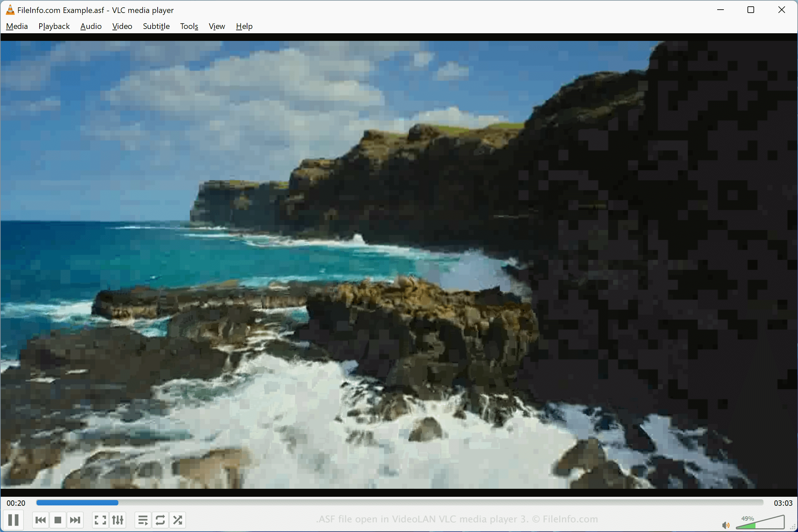This screenshot has width=798, height=532.
Task: Seek within the playback progress bar
Action: [399, 502]
